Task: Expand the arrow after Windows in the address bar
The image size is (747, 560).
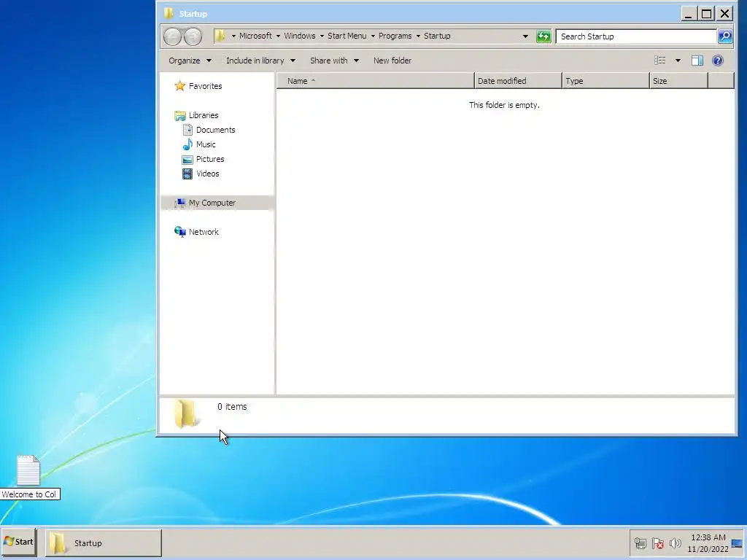Action: pos(322,36)
